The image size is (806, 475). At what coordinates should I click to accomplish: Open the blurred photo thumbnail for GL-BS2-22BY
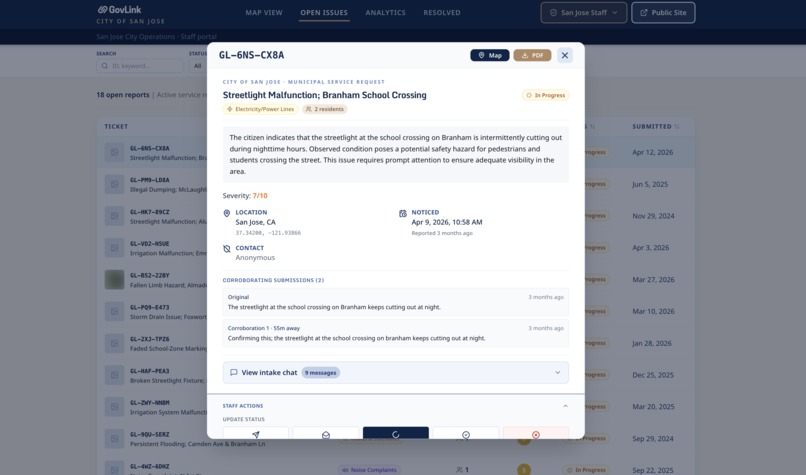(x=115, y=280)
